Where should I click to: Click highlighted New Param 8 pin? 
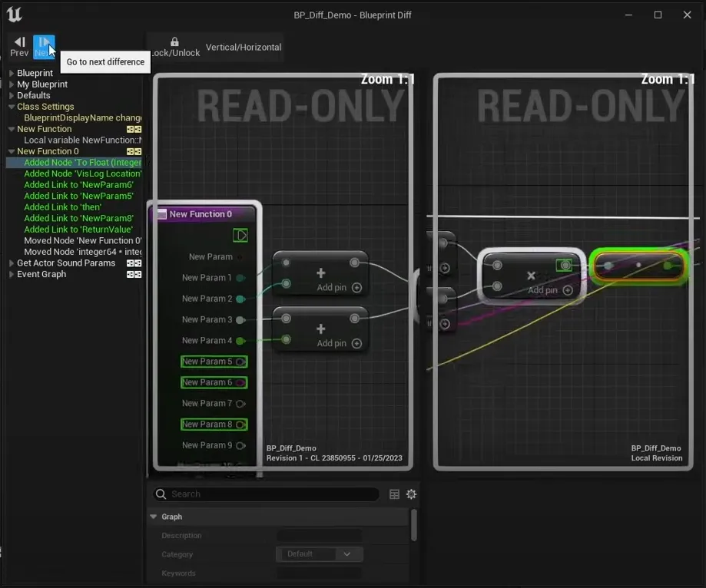click(x=214, y=424)
